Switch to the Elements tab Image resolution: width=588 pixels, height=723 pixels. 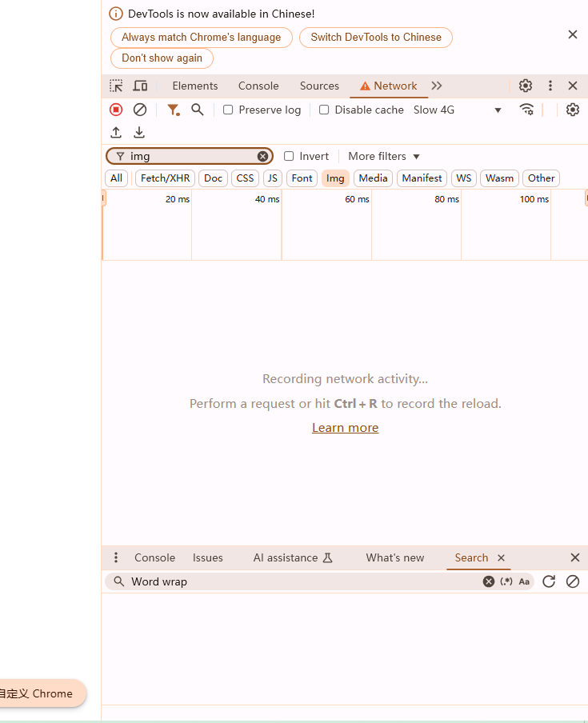point(194,86)
